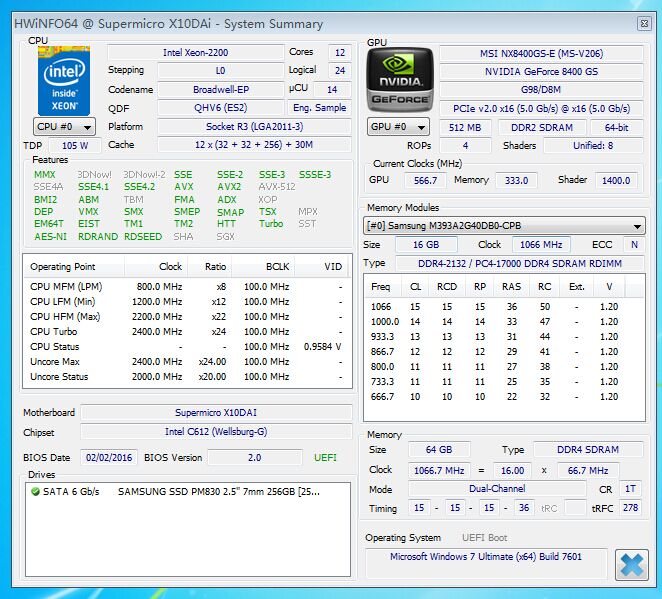This screenshot has width=662, height=599.
Task: Click the Shader clock value 1400.0
Action: coord(616,181)
